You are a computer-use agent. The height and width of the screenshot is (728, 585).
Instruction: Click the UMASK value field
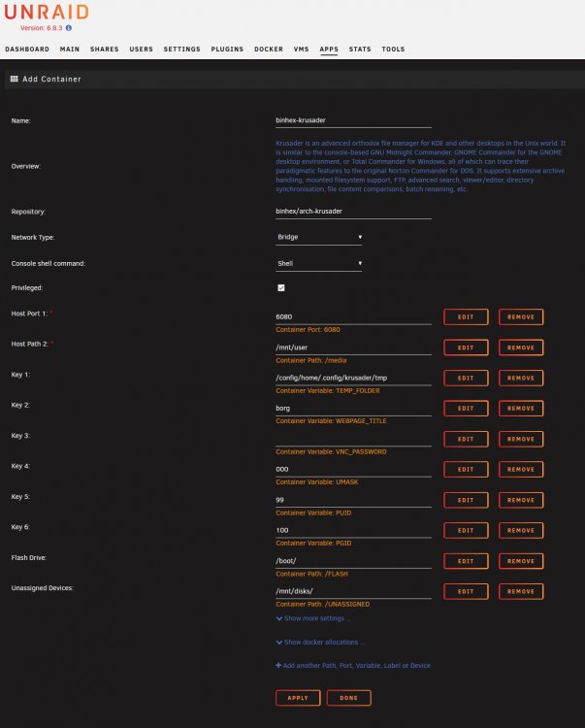[x=353, y=470]
